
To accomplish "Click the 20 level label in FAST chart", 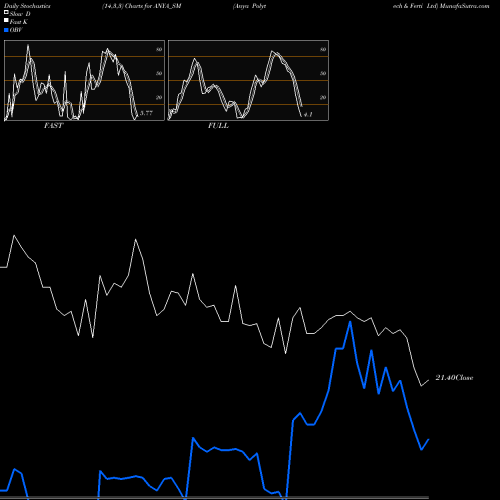I will click(159, 97).
